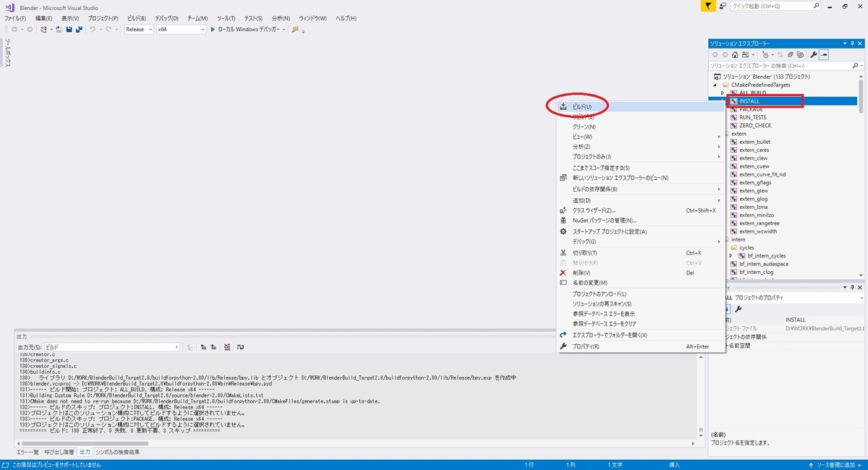The width and height of the screenshot is (868, 470).
Task: Choose 名前の変更(M) in the context menu
Action: coord(640,283)
